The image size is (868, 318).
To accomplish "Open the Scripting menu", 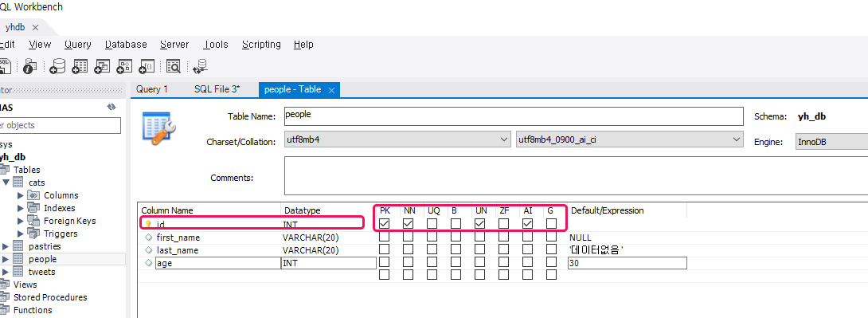I will point(261,45).
